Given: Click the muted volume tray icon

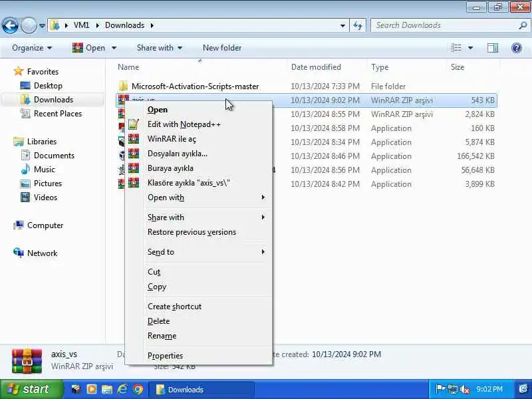Looking at the screenshot, I should click(464, 390).
